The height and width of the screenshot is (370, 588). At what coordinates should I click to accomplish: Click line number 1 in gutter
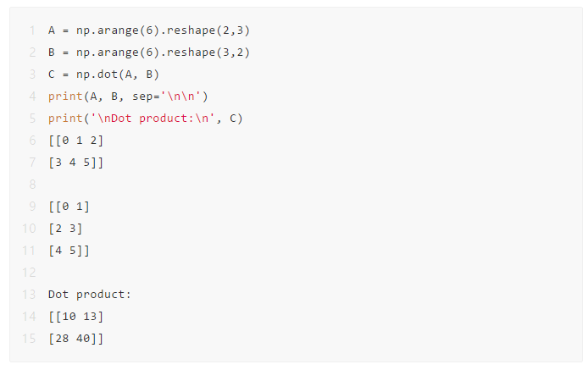coord(33,30)
